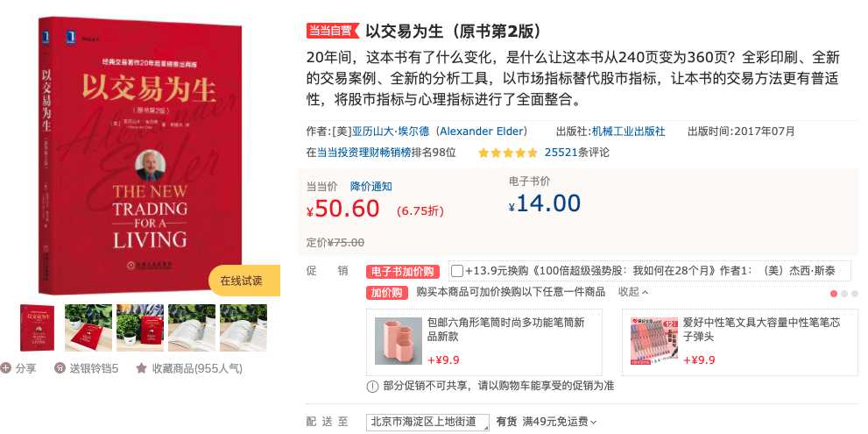Image resolution: width=868 pixels, height=434 pixels.
Task: Expand 满49元免运费 shipping details
Action: (x=560, y=422)
